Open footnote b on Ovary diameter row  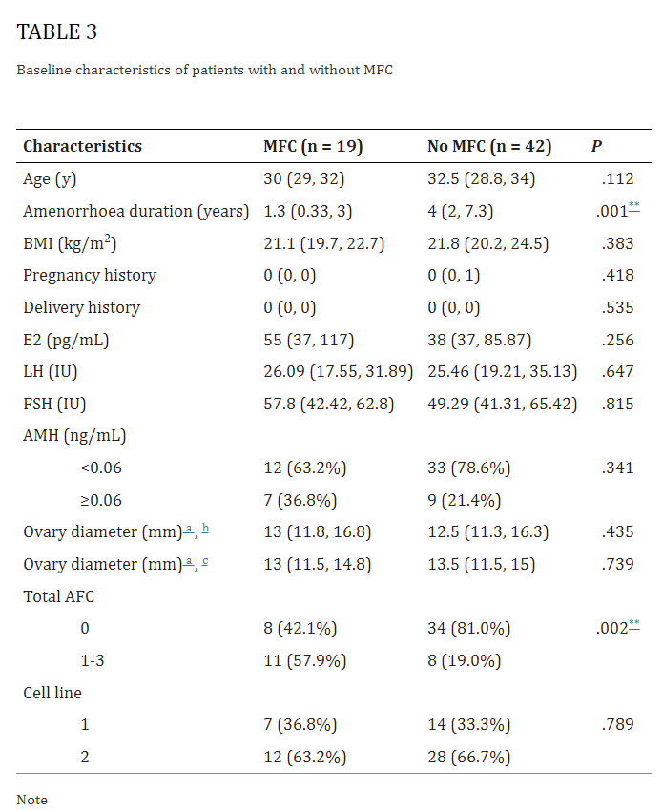[x=206, y=528]
